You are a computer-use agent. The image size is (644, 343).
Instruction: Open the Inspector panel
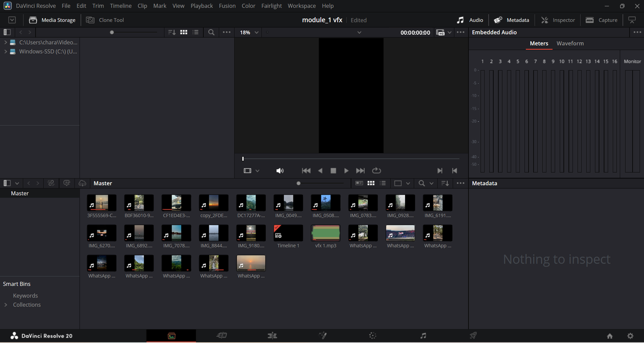tap(558, 20)
